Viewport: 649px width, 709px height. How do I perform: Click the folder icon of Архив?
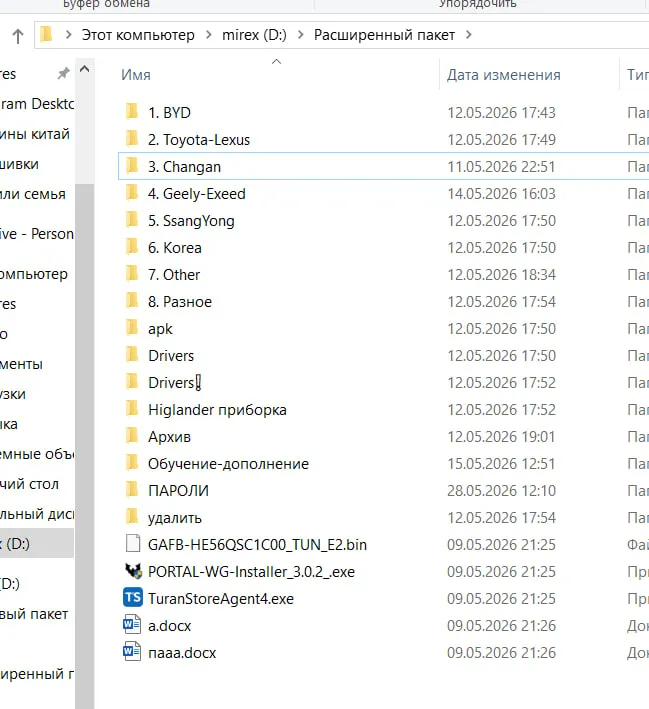[x=132, y=436]
